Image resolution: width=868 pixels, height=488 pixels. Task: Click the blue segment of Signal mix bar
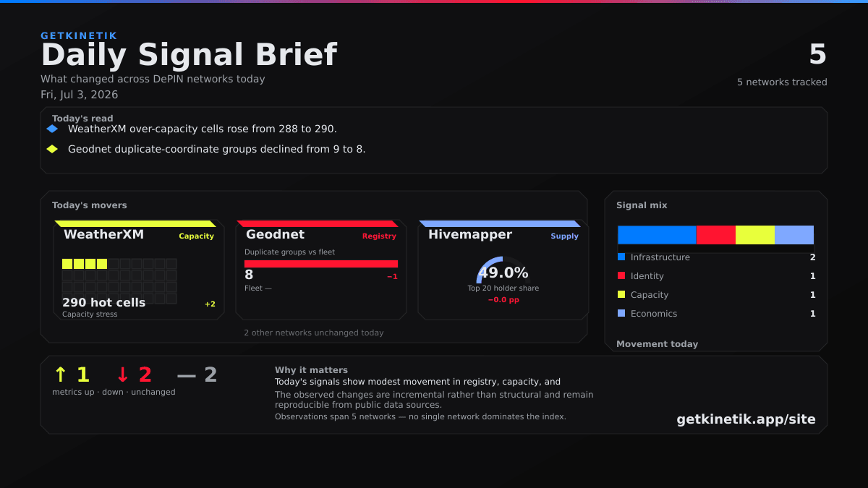click(657, 235)
